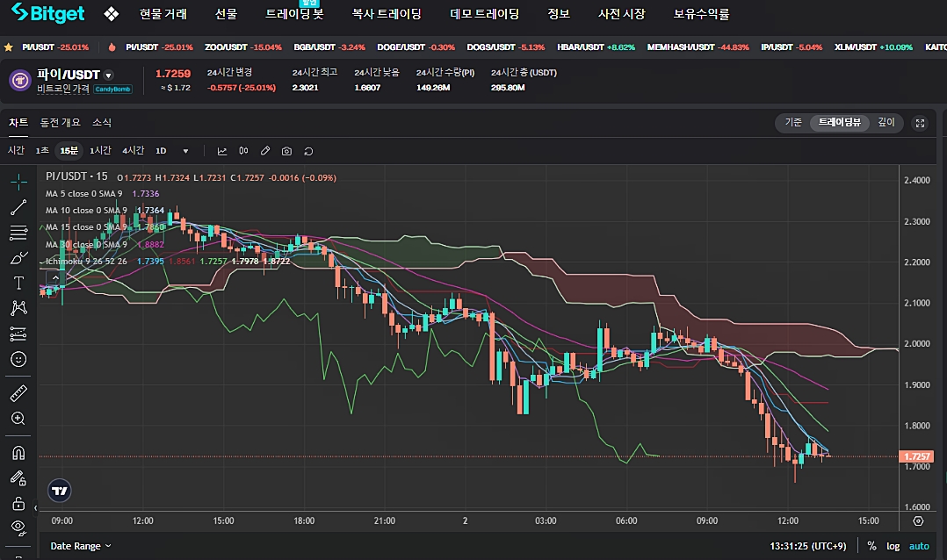The image size is (947, 560).
Task: Open the emoji icons tool
Action: [18, 359]
